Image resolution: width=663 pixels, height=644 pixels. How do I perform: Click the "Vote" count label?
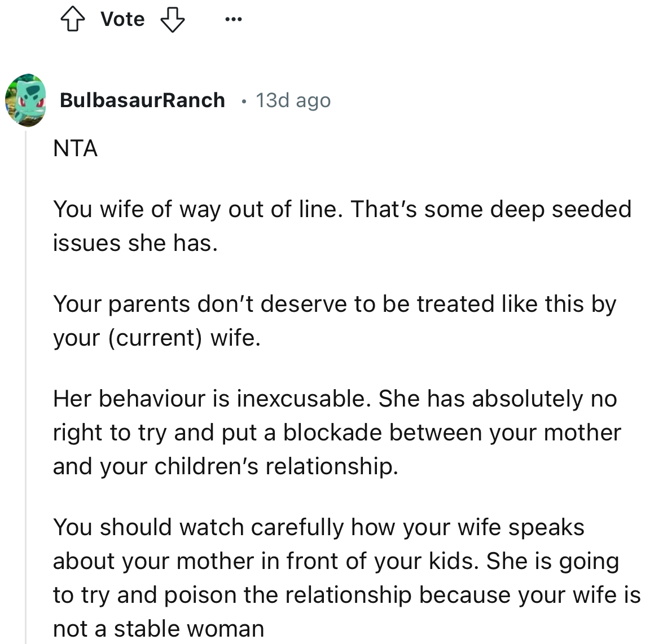[x=122, y=20]
